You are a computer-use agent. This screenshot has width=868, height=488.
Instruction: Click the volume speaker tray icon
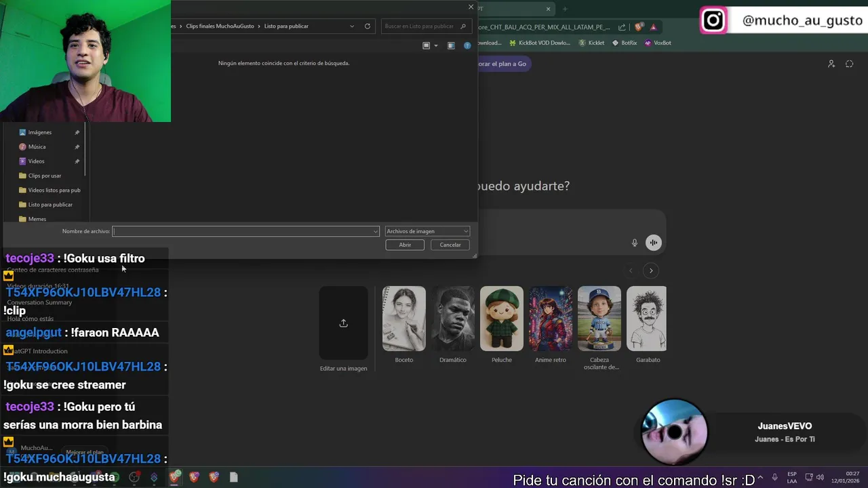click(x=821, y=477)
